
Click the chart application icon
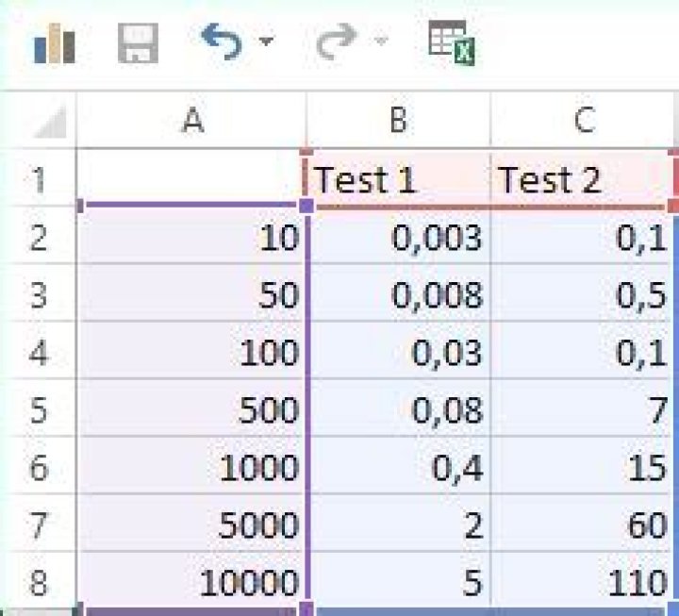(x=55, y=43)
